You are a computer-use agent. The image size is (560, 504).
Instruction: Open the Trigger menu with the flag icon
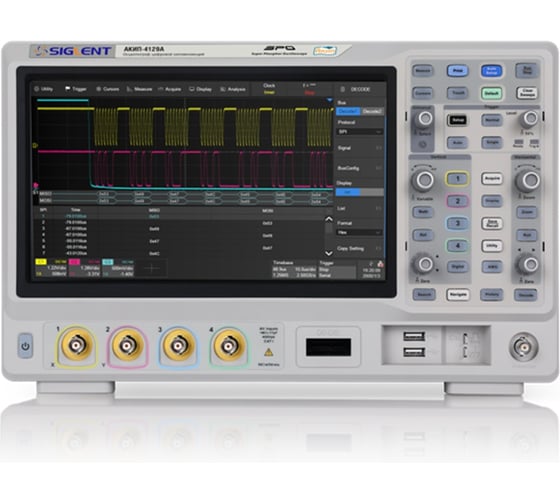(76, 89)
